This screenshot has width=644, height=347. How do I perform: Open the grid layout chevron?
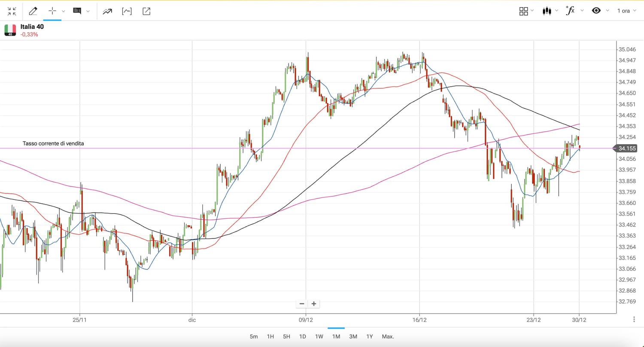point(532,11)
